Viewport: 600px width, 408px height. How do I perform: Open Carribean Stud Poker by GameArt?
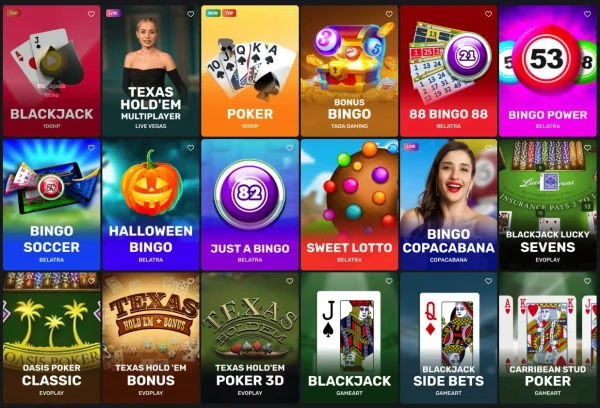click(x=548, y=338)
